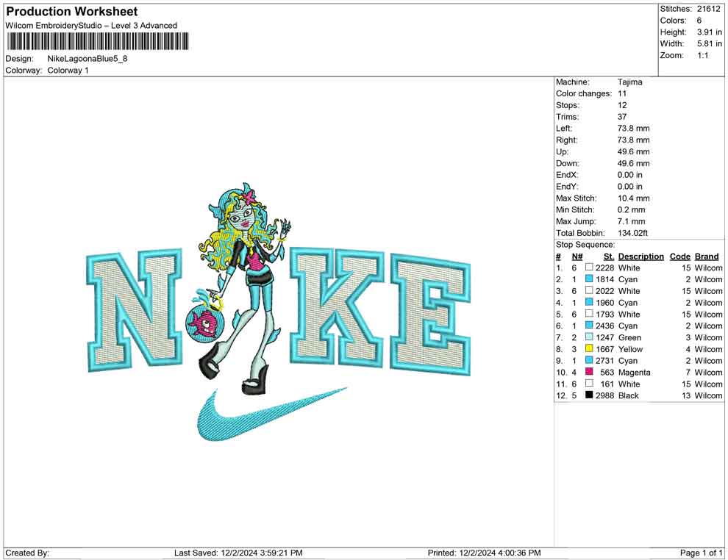This screenshot has height=560, width=728.
Task: Click the Machine value 'Tajima'
Action: [629, 82]
